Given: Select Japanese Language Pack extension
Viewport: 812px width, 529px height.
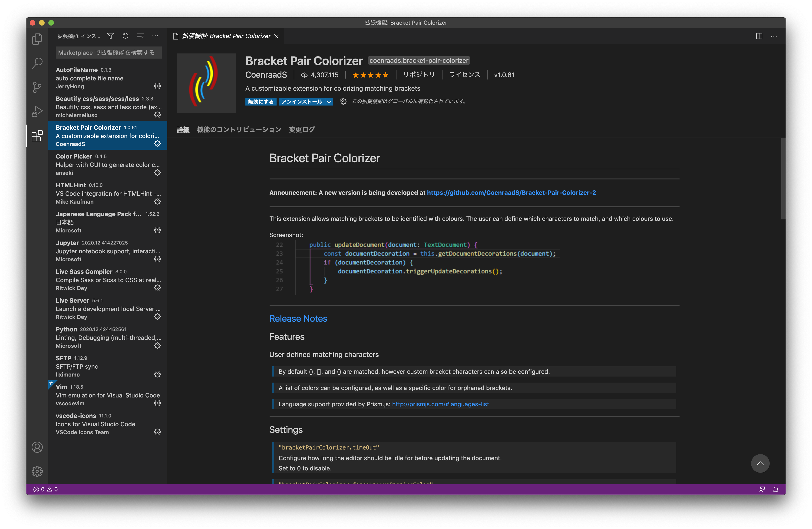Looking at the screenshot, I should 108,222.
